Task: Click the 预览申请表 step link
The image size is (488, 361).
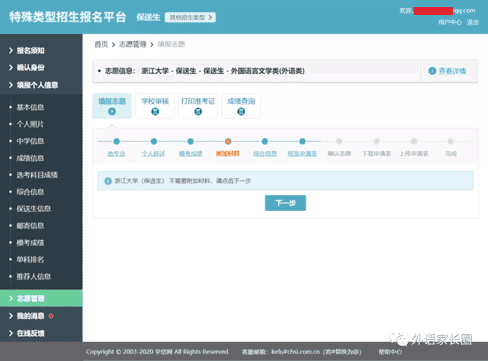Action: pos(302,154)
